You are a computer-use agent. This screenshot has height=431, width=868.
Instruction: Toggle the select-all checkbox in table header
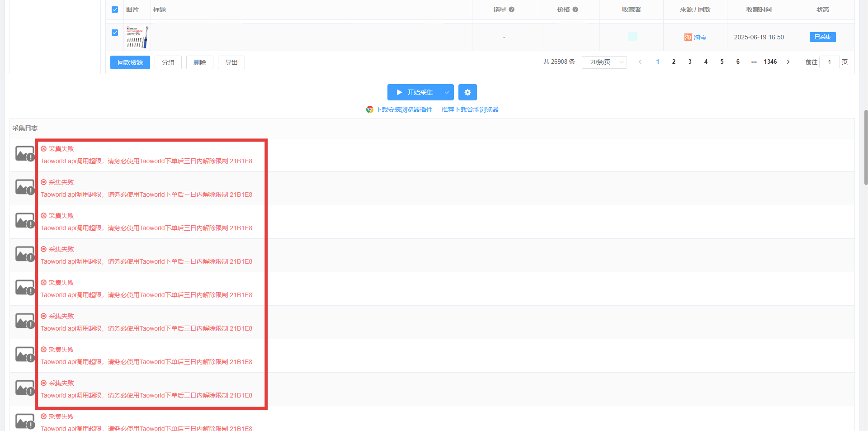point(115,9)
